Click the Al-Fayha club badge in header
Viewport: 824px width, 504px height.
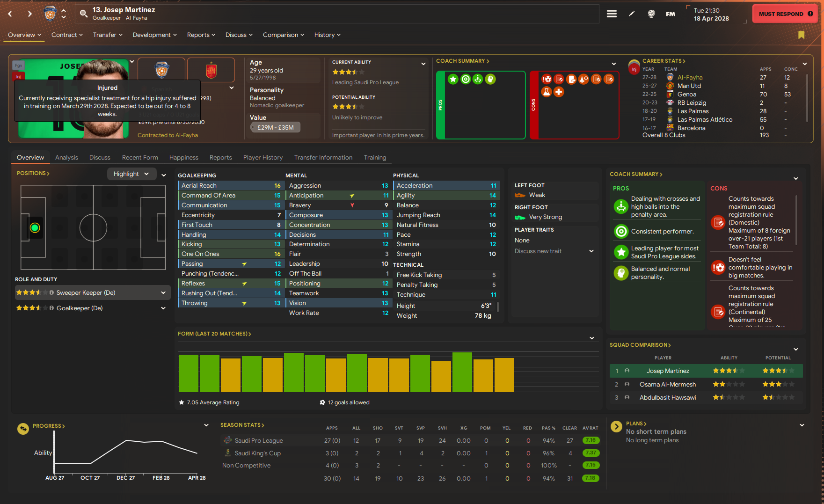[x=50, y=14]
